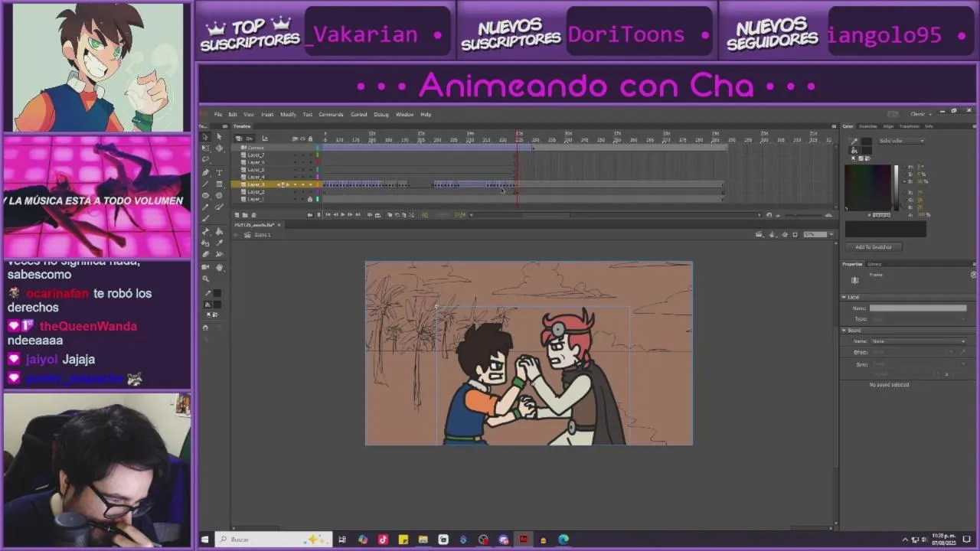Select the Bone tool
The height and width of the screenshot is (551, 980).
(x=205, y=231)
